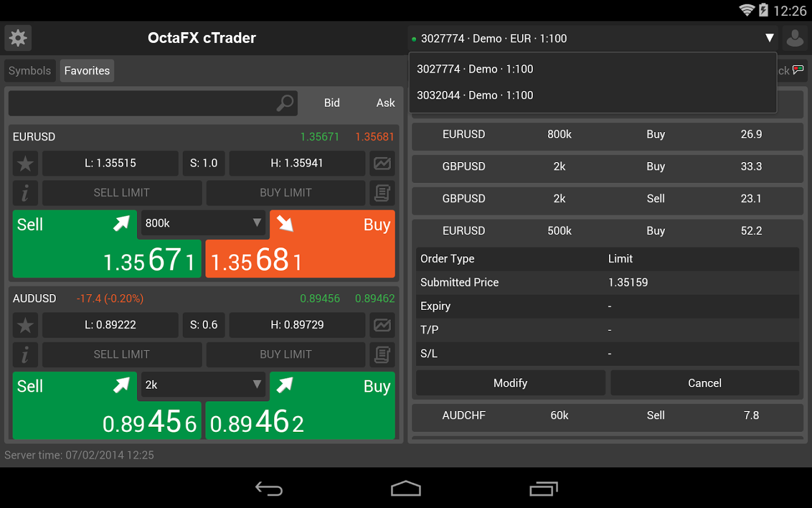This screenshot has width=812, height=508.
Task: Open settings gear icon
Action: pos(18,38)
